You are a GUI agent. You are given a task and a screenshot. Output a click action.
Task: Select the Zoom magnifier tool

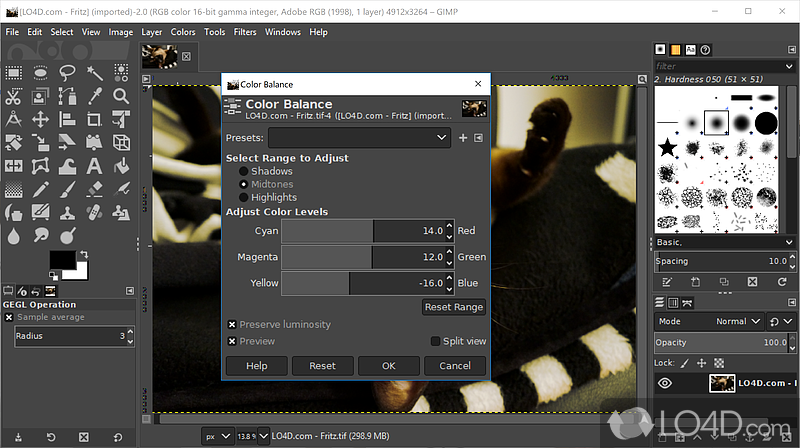121,96
